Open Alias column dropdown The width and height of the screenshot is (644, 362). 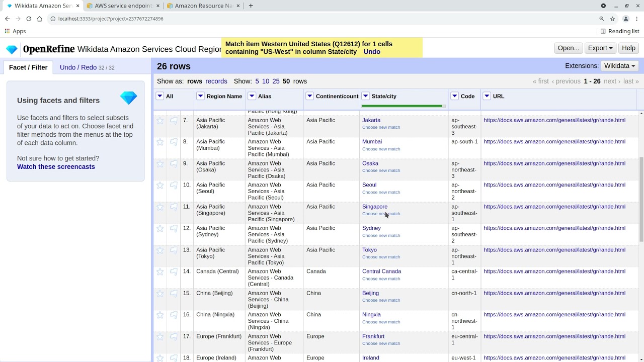tap(252, 96)
